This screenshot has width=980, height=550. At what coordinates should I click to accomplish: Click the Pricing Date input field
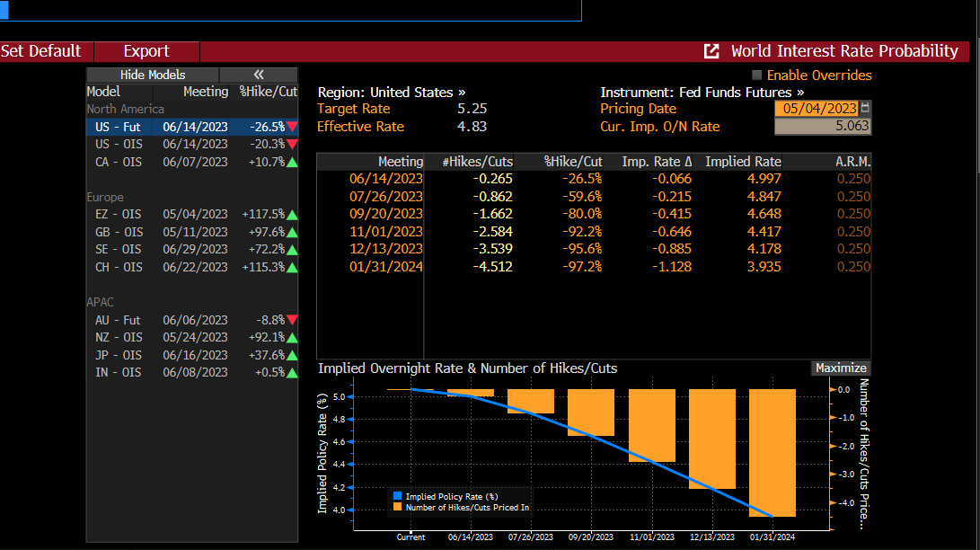coord(816,109)
